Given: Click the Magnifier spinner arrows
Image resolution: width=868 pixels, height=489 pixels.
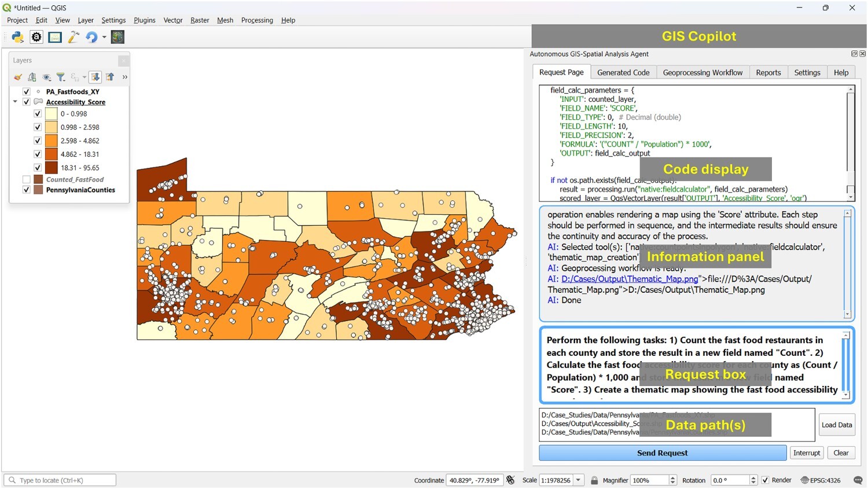Looking at the screenshot, I should click(x=672, y=480).
